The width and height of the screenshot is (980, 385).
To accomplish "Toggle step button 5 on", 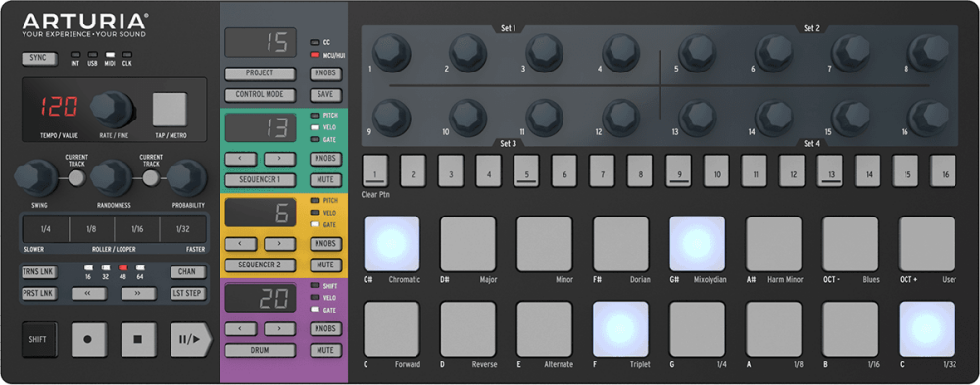I will (526, 170).
